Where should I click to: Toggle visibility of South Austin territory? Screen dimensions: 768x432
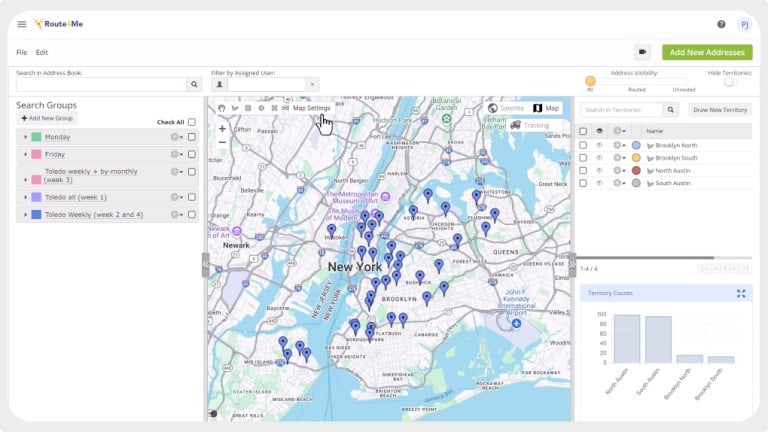600,183
